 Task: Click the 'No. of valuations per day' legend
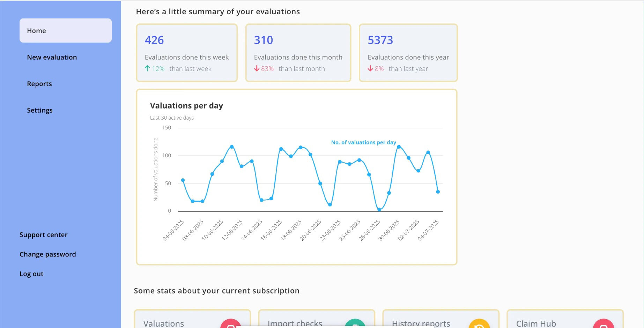(x=363, y=142)
